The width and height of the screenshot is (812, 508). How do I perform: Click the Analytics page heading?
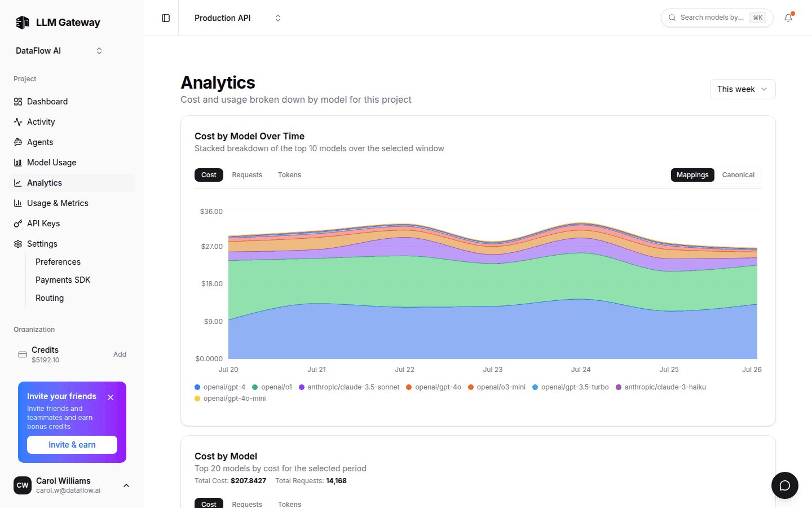coord(218,82)
